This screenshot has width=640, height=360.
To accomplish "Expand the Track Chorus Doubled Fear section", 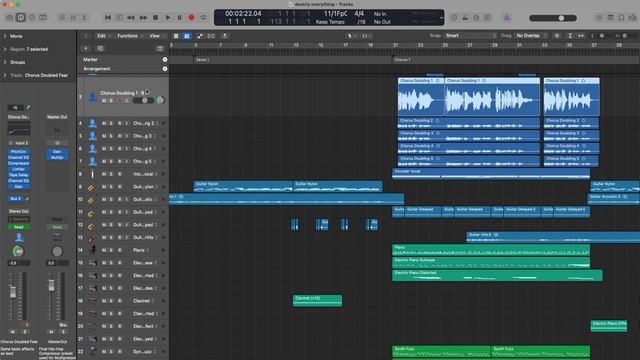I will [x=5, y=76].
